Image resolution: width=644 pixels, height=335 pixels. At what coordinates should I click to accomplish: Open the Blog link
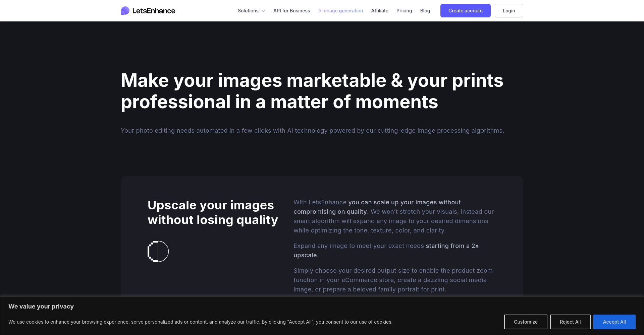tap(425, 11)
